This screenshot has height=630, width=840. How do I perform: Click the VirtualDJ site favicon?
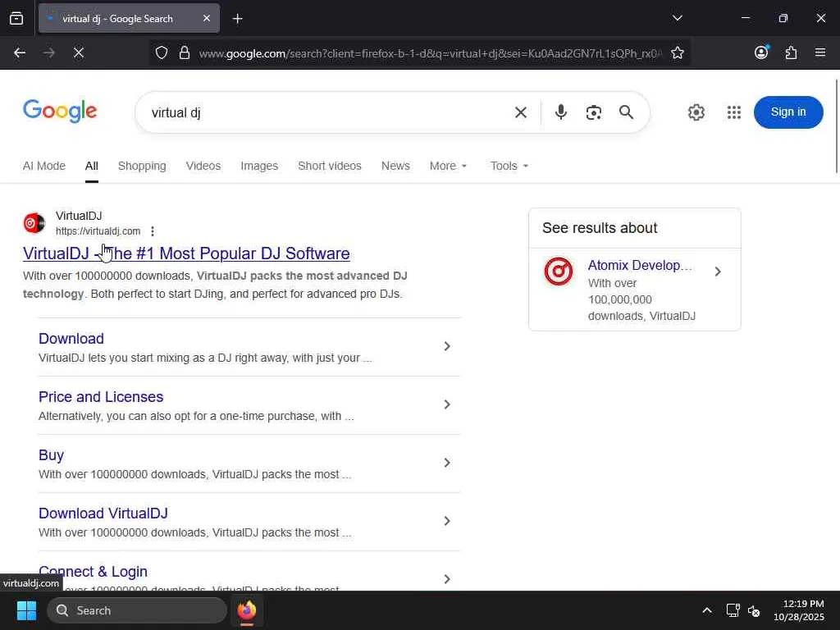tap(34, 223)
